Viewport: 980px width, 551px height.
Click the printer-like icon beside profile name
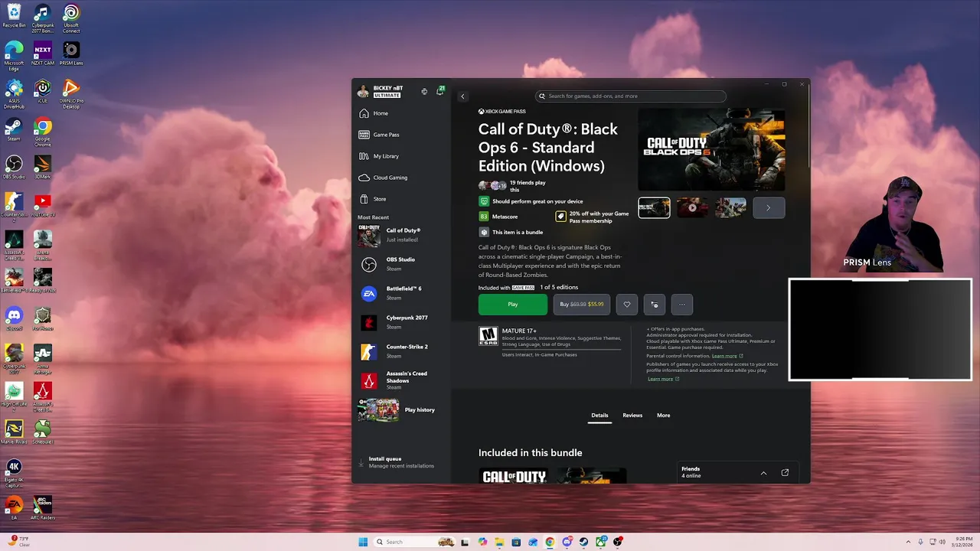[424, 92]
